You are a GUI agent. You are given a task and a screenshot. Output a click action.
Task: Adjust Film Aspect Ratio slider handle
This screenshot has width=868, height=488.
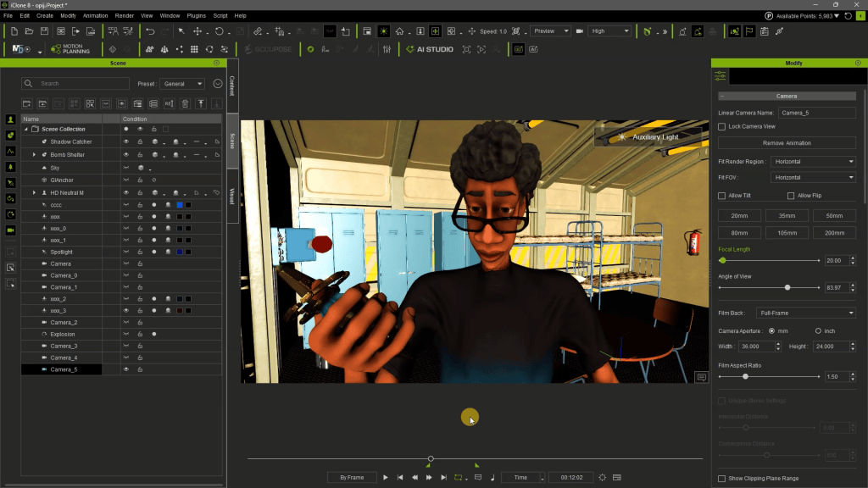coord(746,377)
